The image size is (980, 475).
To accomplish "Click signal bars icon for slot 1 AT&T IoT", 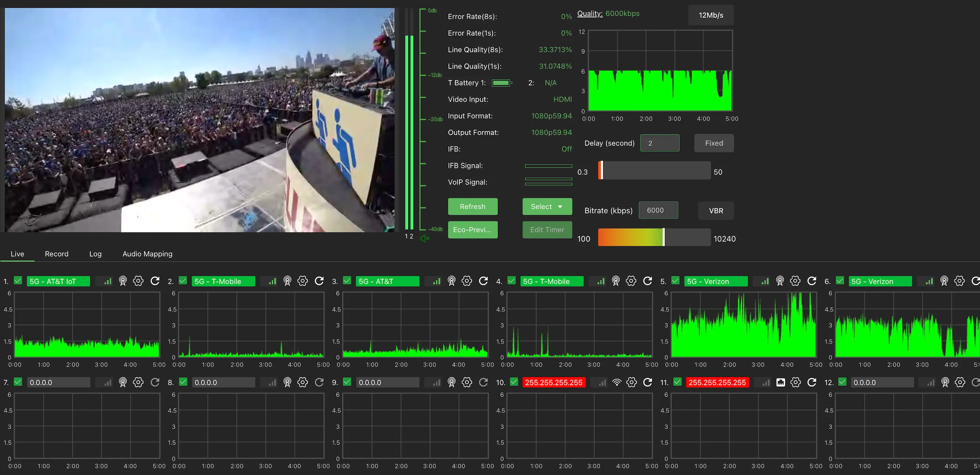I will point(108,281).
